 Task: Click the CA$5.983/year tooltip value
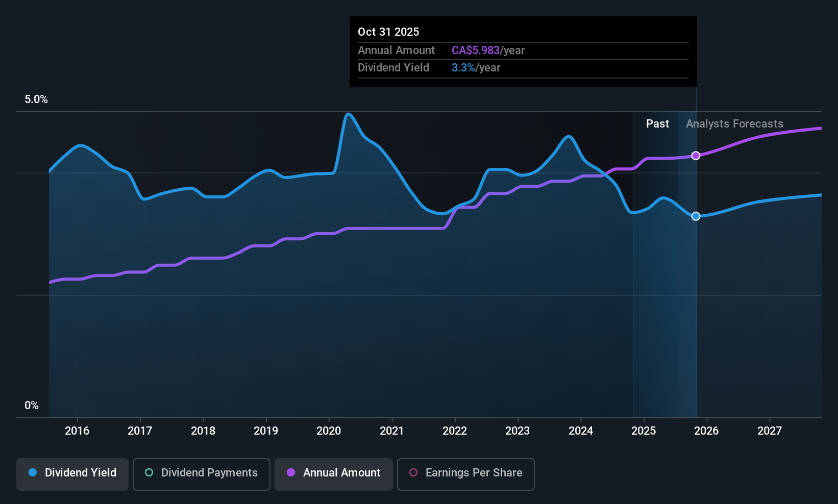(x=488, y=51)
